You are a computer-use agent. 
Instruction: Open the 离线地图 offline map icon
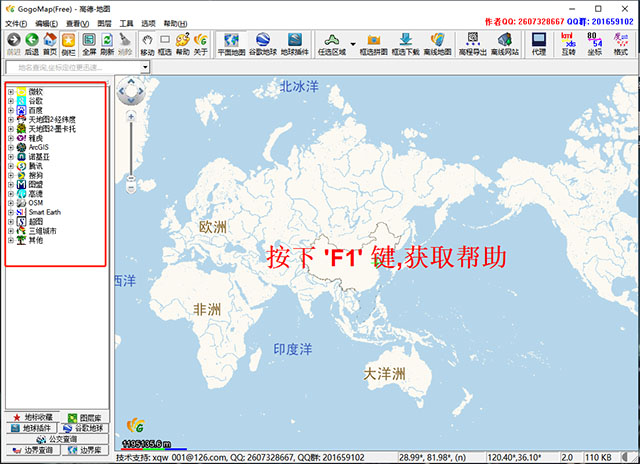437,40
